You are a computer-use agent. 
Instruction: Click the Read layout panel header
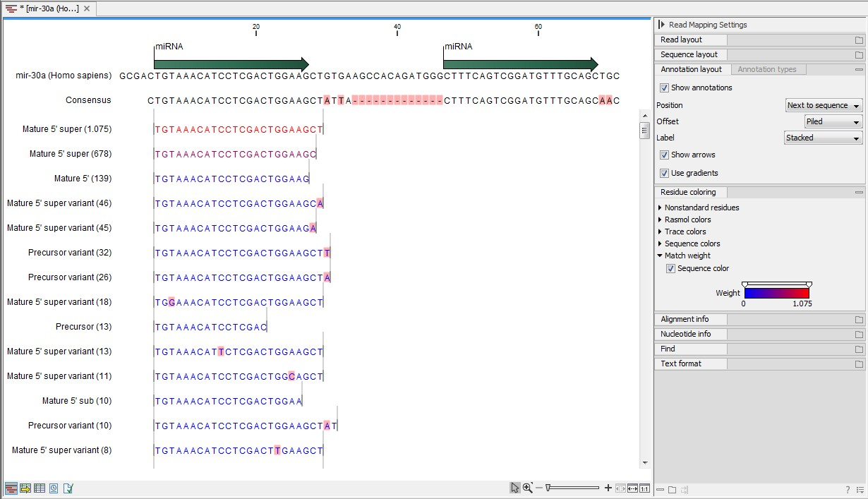pyautogui.click(x=682, y=40)
